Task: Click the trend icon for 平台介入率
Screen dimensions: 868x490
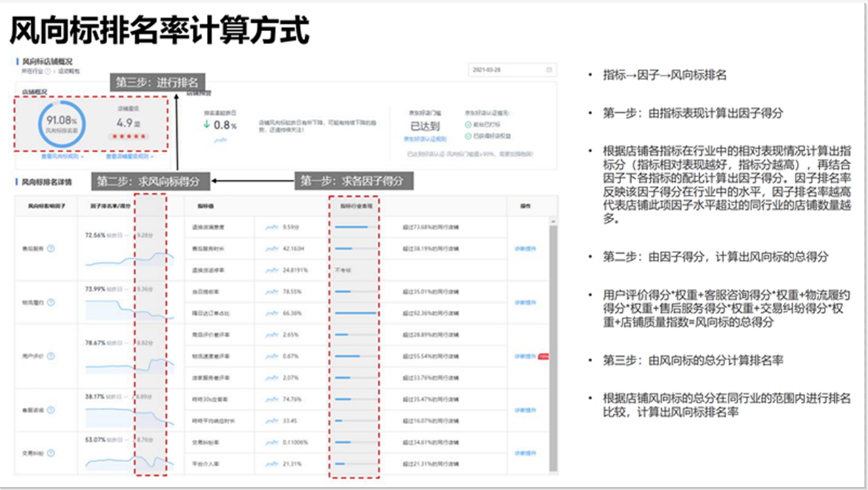Action: (271, 464)
